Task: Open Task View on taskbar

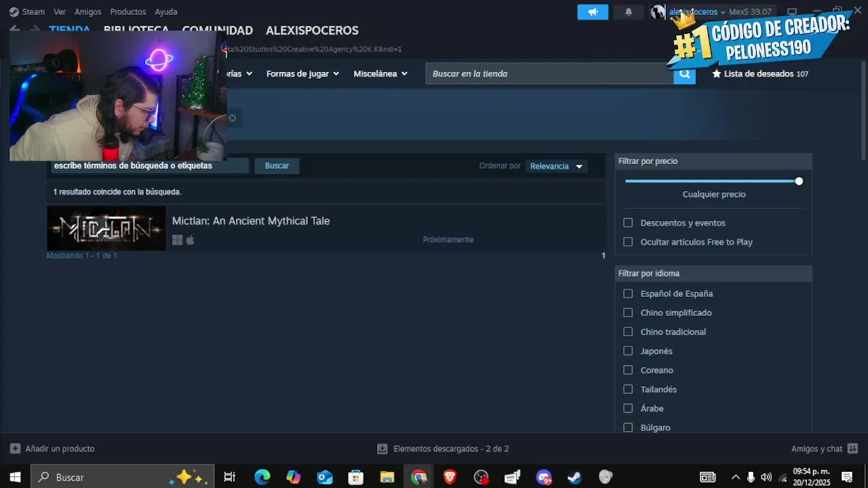Action: [x=229, y=477]
